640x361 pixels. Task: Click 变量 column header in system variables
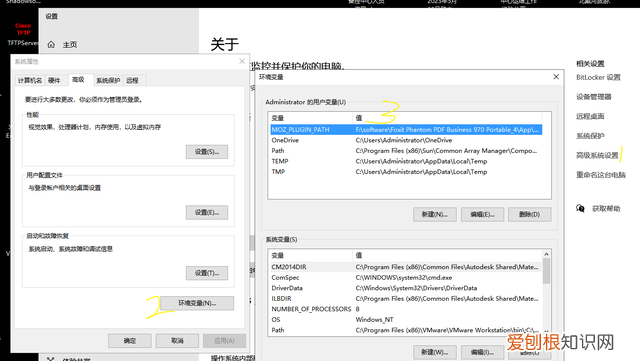[x=311, y=255]
